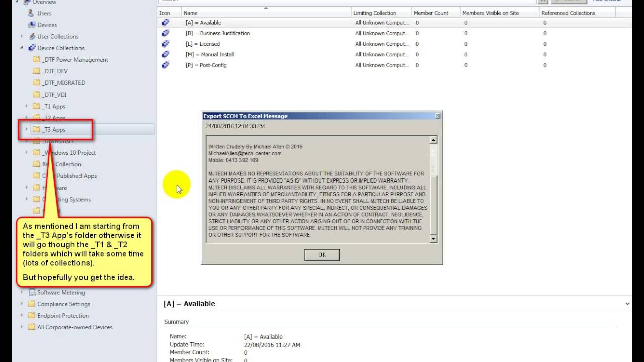Click the User Collections icon
Image resolution: width=644 pixels, height=362 pixels.
pyautogui.click(x=32, y=36)
